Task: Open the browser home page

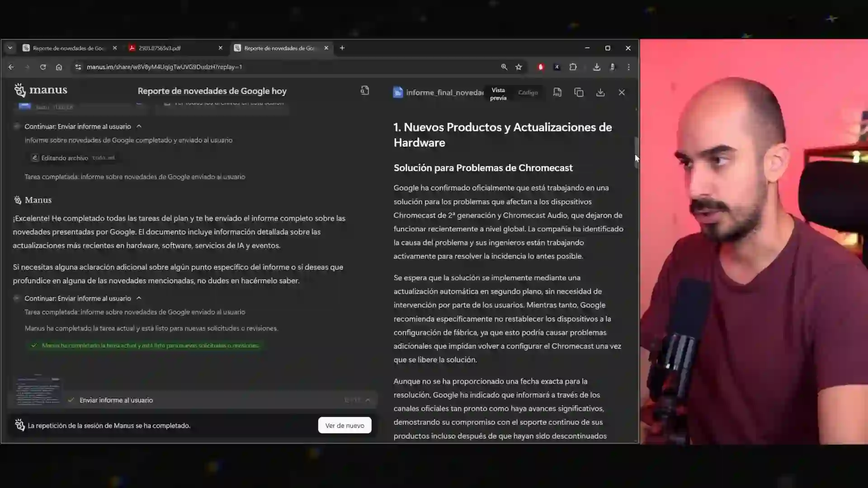Action: pos(59,67)
